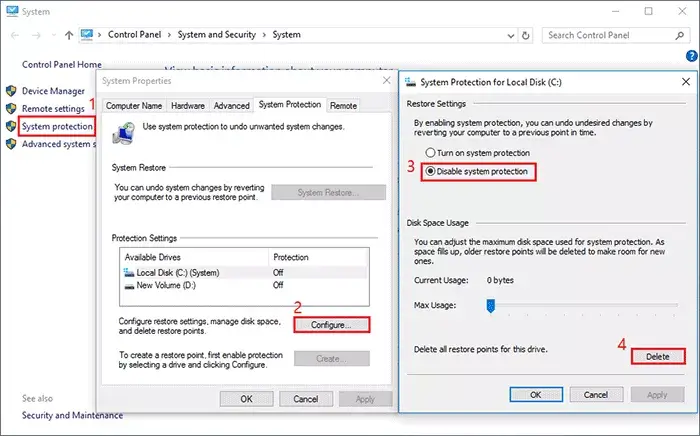Click the Max Usage slider handle
This screenshot has width=700, height=436.
[491, 306]
